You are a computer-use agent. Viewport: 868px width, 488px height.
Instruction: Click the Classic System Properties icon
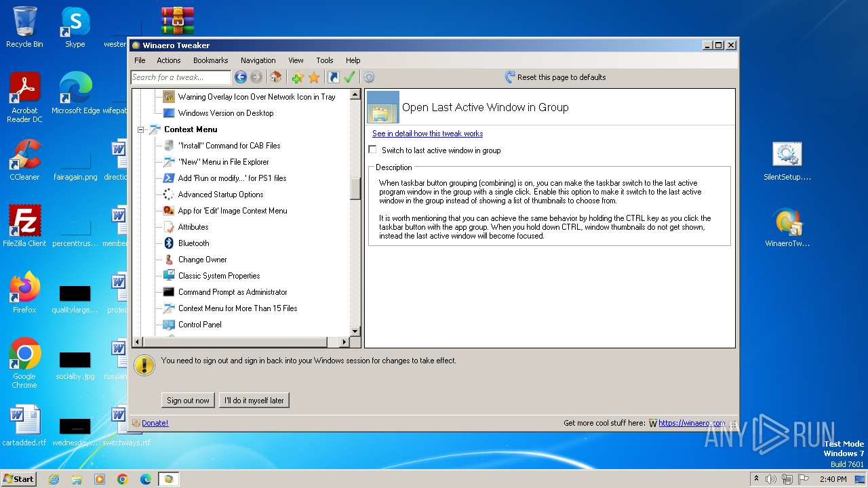pos(169,276)
